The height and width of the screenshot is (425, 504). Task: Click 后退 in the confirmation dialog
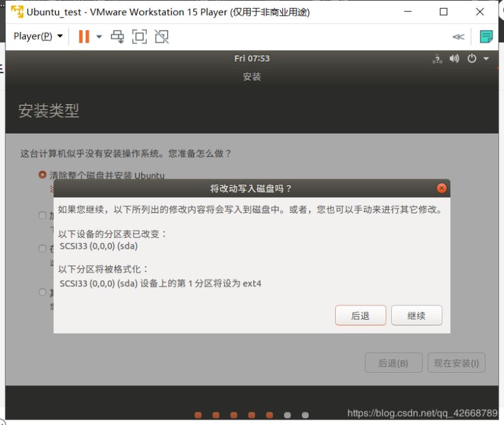point(360,315)
